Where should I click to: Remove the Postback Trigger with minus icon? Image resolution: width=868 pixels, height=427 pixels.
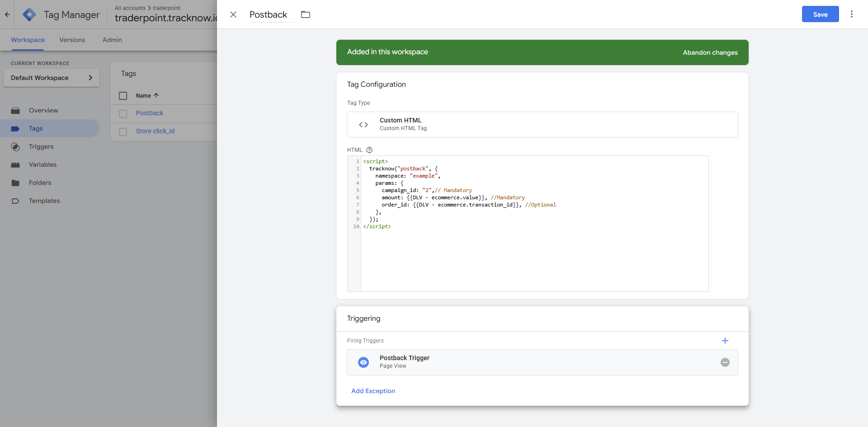click(x=725, y=362)
